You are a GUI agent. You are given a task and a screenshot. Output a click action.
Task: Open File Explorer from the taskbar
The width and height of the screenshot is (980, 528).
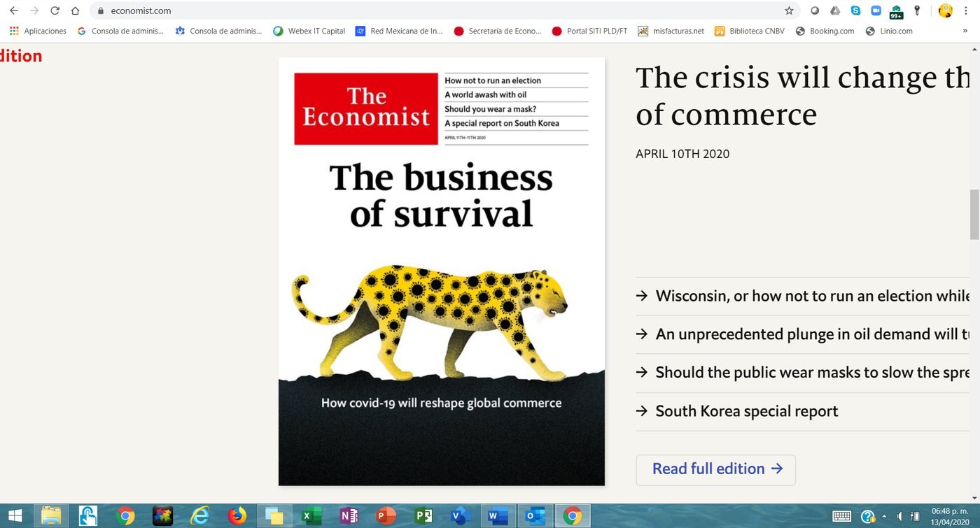pos(51,516)
